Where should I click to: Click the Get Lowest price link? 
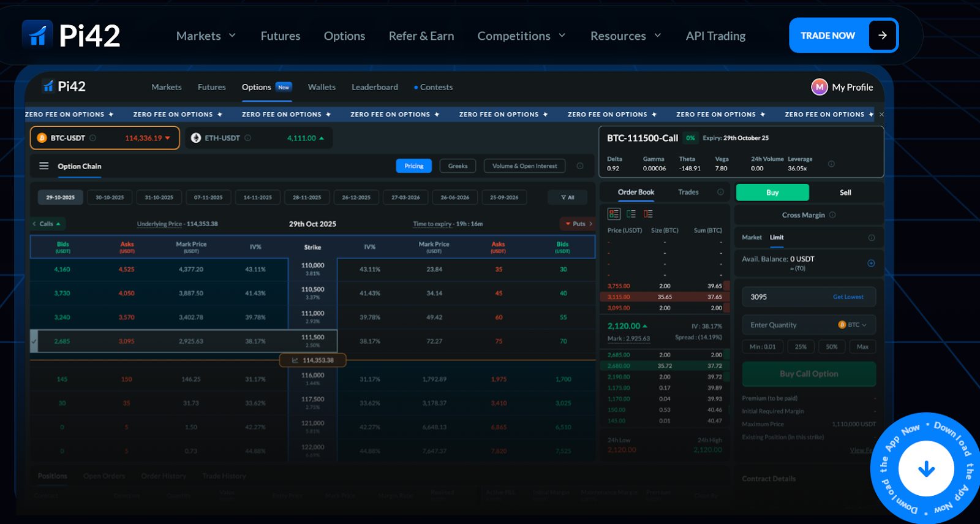(848, 297)
